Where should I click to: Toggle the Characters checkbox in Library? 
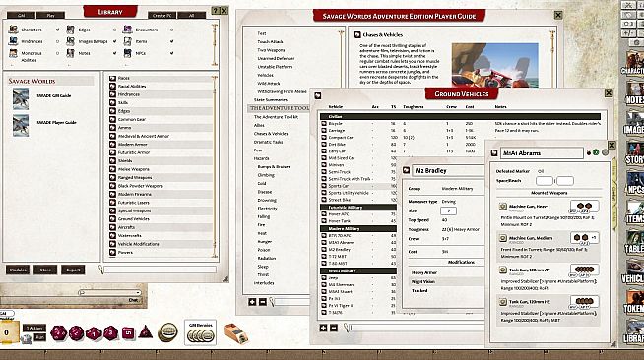pos(57,30)
